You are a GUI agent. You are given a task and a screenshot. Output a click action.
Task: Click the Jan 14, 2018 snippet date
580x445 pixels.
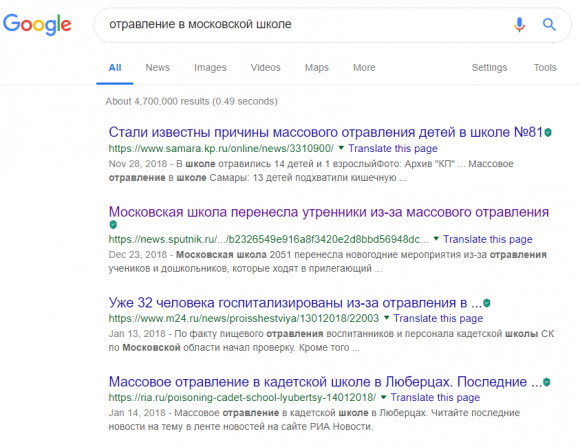[137, 413]
